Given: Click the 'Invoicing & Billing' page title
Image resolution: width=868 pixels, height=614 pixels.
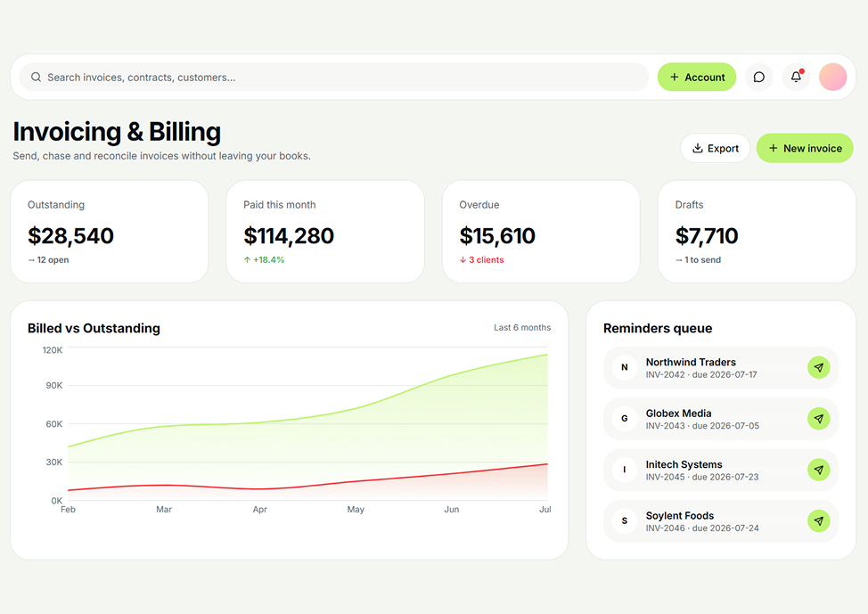Looking at the screenshot, I should (117, 132).
